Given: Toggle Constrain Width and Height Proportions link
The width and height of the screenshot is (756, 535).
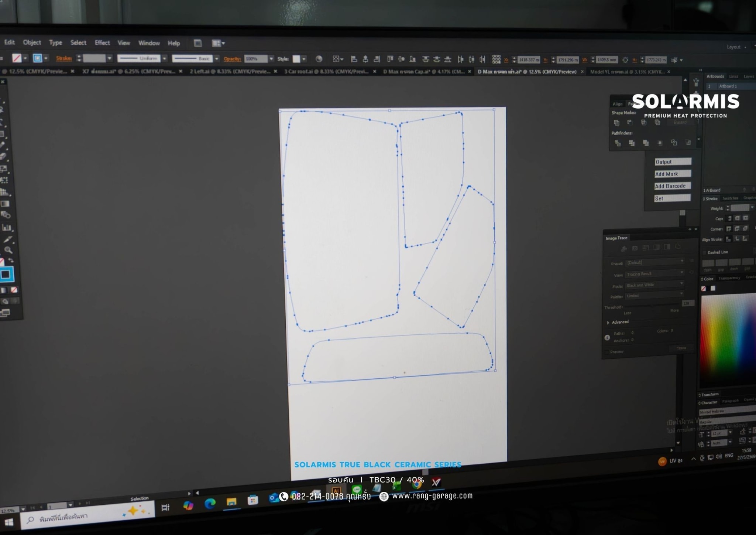Looking at the screenshot, I should [625, 59].
